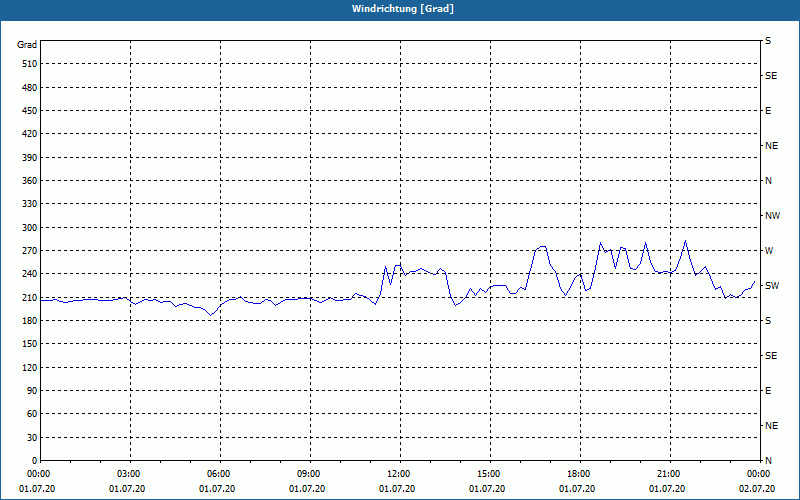Screen dimensions: 800x500
Task: Click the 360 degree axis value
Action: [29, 181]
